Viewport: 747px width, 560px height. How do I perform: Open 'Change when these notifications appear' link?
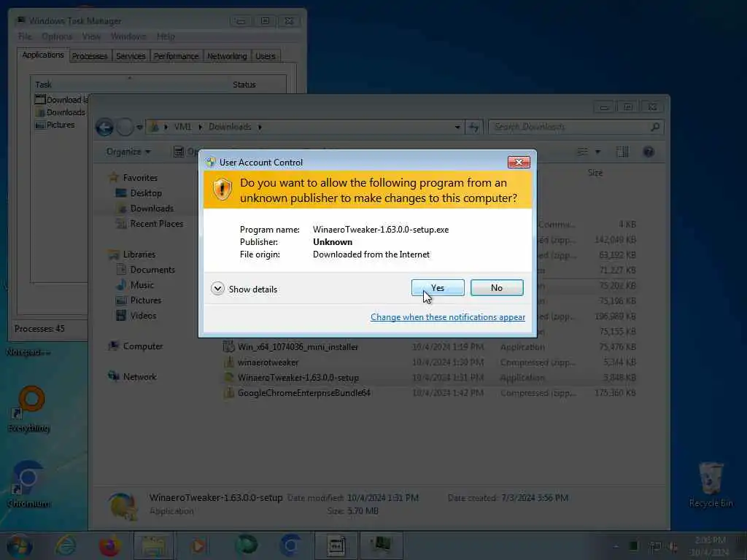[x=448, y=317]
